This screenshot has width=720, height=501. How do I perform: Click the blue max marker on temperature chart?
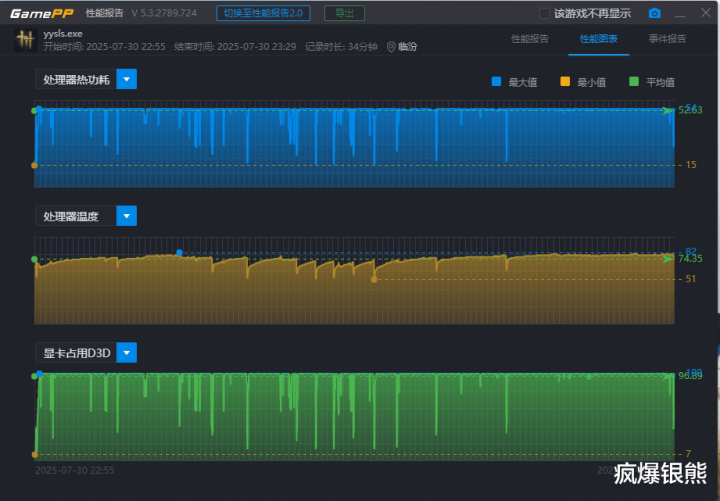[180, 253]
